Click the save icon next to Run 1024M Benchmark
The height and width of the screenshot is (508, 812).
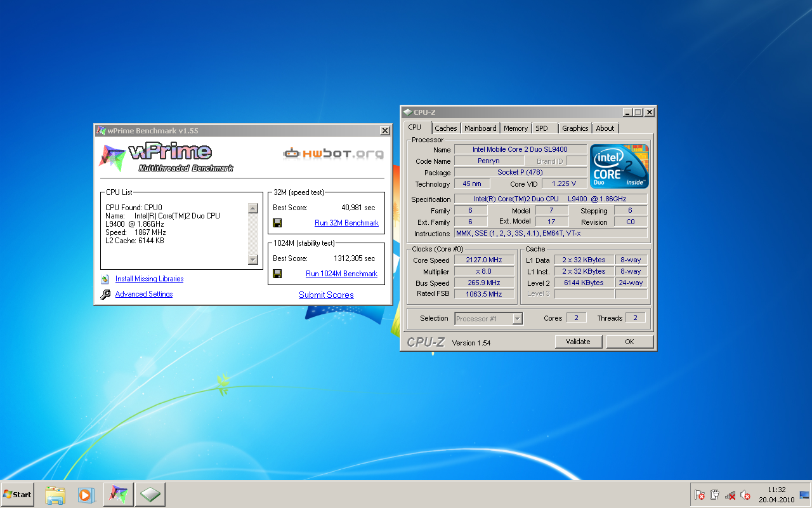(277, 274)
